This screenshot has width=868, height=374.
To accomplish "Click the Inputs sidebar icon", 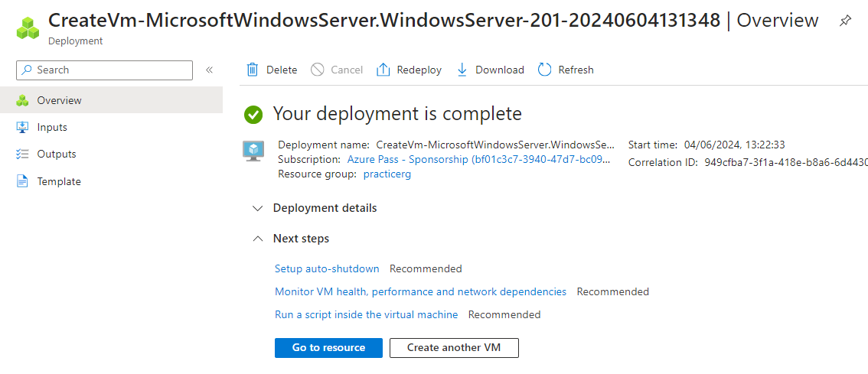I will pyautogui.click(x=22, y=127).
